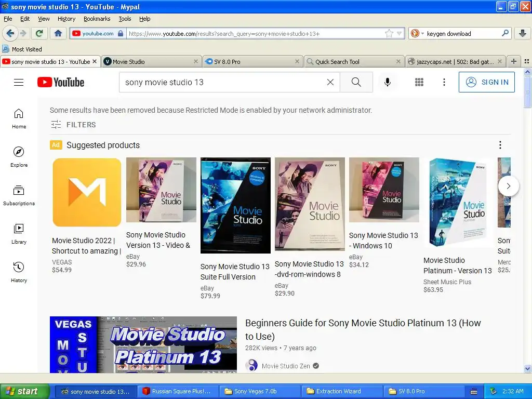Open YouTube settings three-dot menu
The image size is (532, 399).
pos(444,82)
